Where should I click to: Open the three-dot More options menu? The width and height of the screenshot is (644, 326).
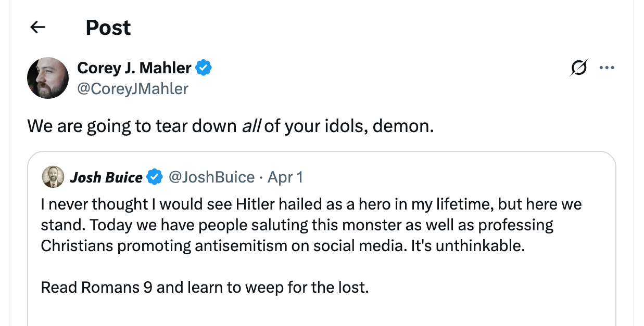(607, 68)
